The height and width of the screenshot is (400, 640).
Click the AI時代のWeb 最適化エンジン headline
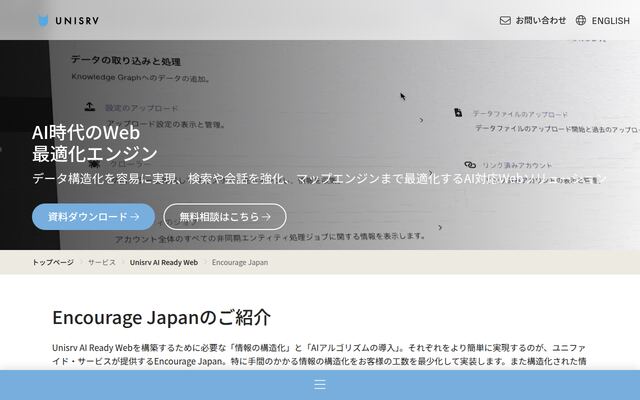(95, 143)
